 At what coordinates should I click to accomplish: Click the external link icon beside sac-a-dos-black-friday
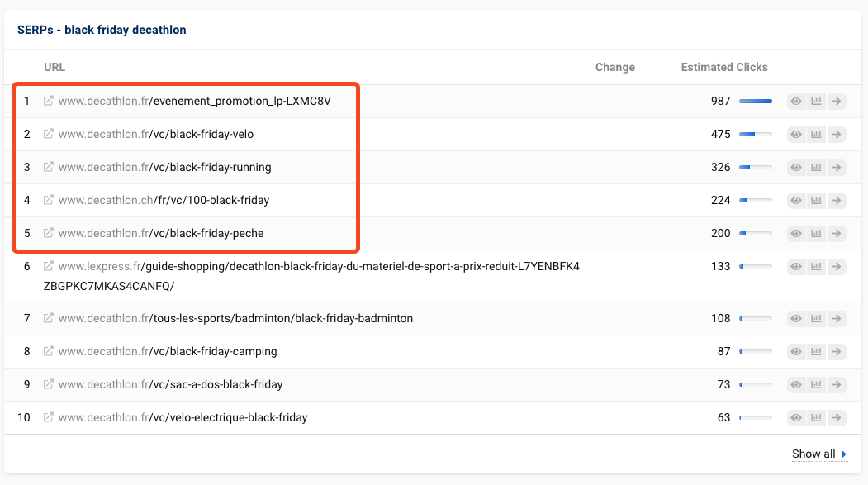point(49,384)
